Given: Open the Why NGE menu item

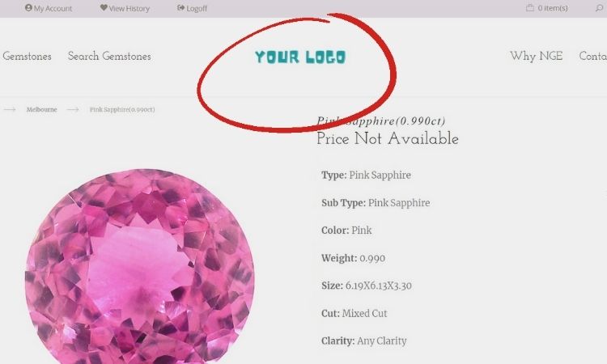Looking at the screenshot, I should click(536, 56).
